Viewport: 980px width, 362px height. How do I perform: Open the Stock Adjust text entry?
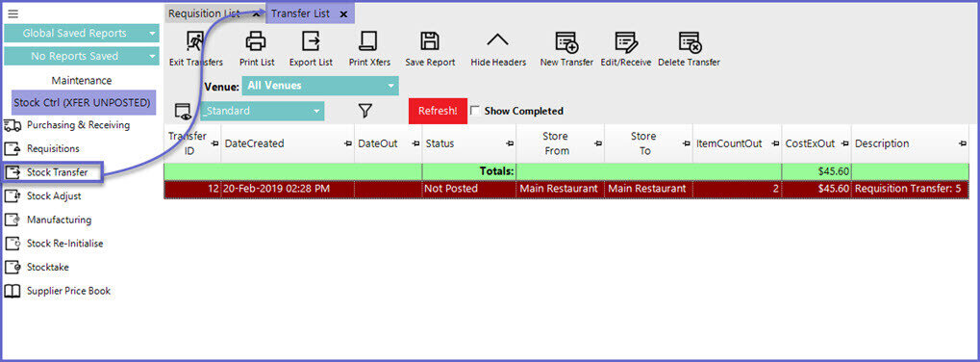(54, 196)
